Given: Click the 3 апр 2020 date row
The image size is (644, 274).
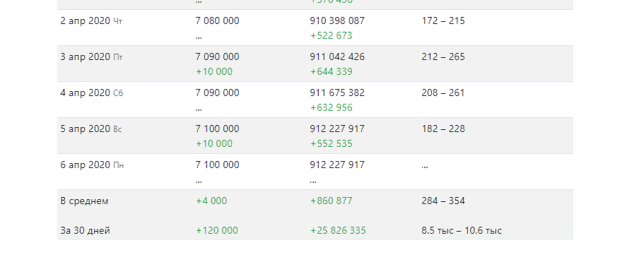Looking at the screenshot, I should pyautogui.click(x=315, y=64).
